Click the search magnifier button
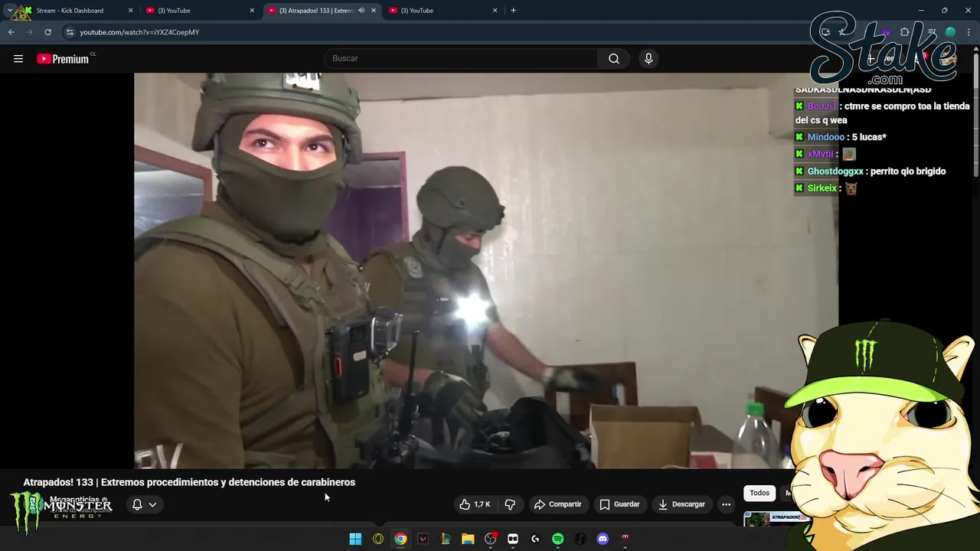 point(614,59)
